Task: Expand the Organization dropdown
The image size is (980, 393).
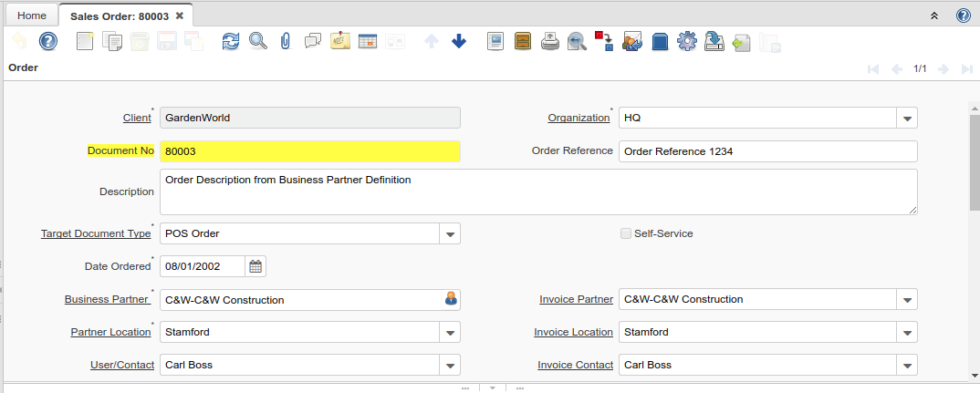Action: coord(906,118)
